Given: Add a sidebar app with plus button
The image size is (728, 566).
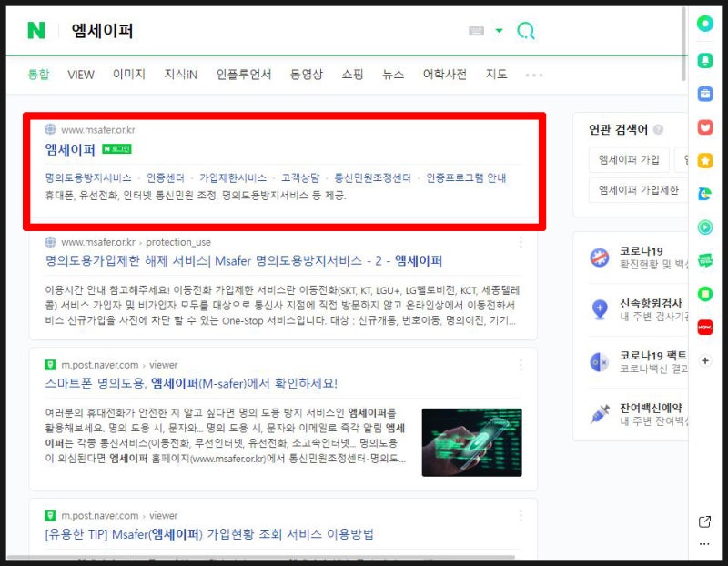Looking at the screenshot, I should (704, 360).
